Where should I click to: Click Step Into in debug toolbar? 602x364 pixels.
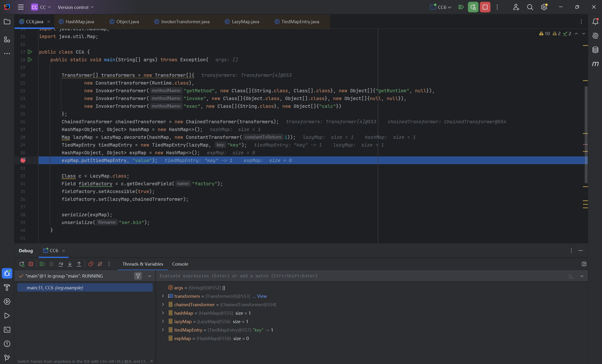70,264
